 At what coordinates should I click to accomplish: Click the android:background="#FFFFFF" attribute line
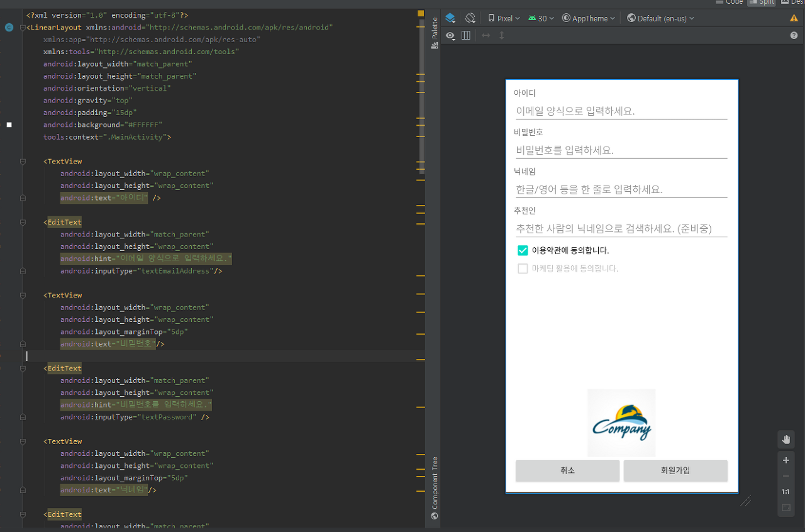pyautogui.click(x=103, y=125)
